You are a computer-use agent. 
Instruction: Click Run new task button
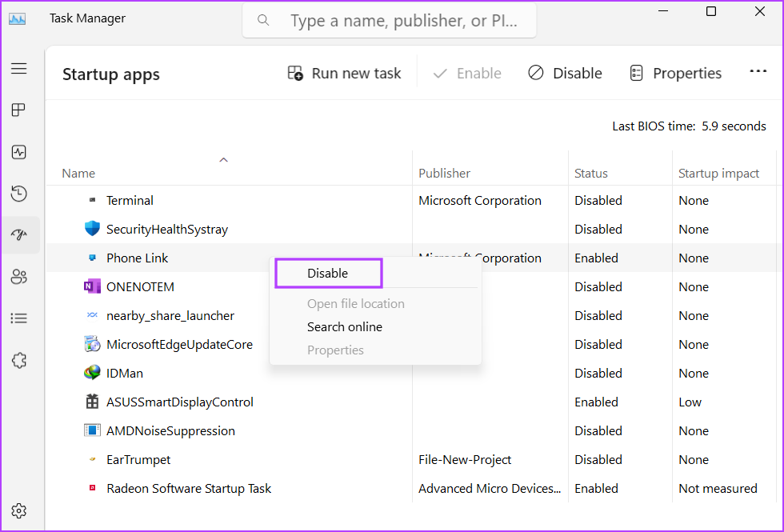click(344, 74)
